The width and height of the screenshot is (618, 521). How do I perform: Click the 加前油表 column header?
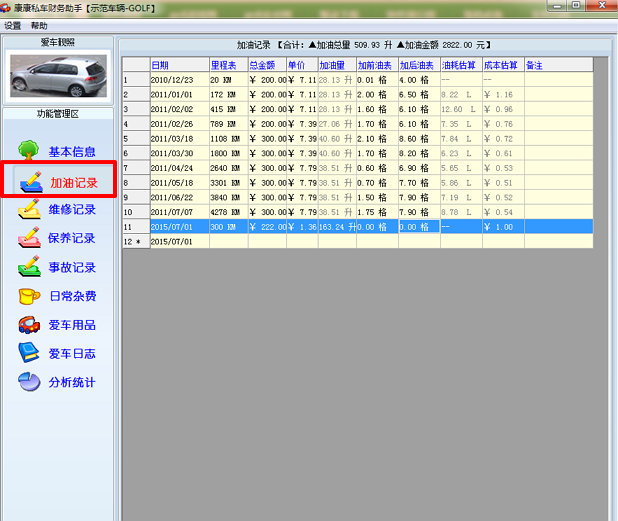[378, 65]
